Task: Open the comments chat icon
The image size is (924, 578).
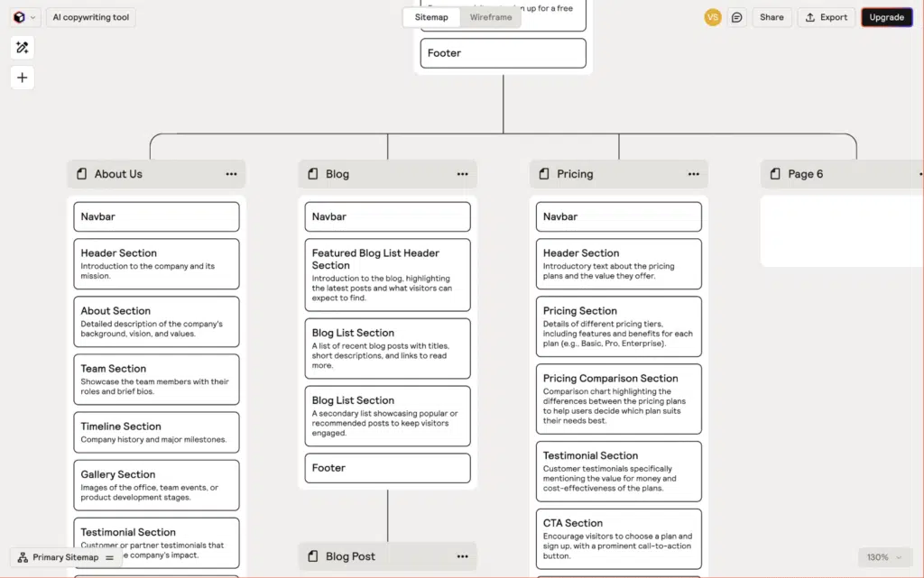Action: [736, 18]
